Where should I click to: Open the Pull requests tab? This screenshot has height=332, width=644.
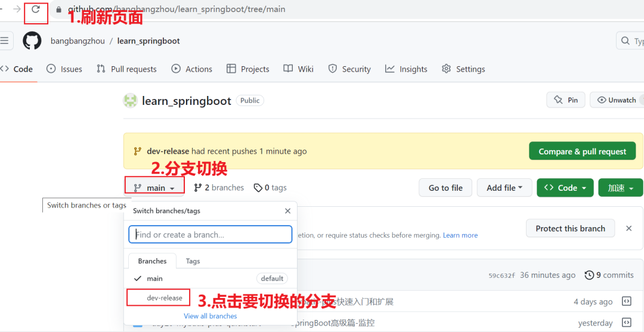[126, 69]
